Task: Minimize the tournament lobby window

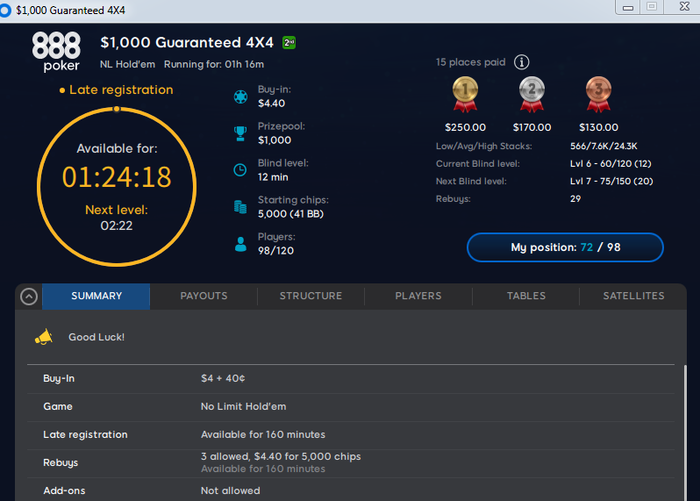Action: coord(628,8)
